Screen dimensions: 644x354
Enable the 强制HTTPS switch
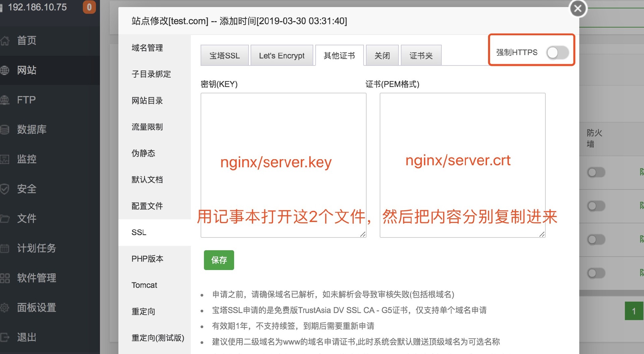coord(557,52)
